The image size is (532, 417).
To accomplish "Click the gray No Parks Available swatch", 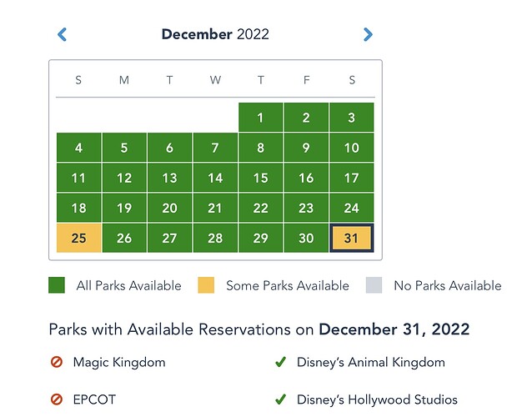I will (374, 285).
